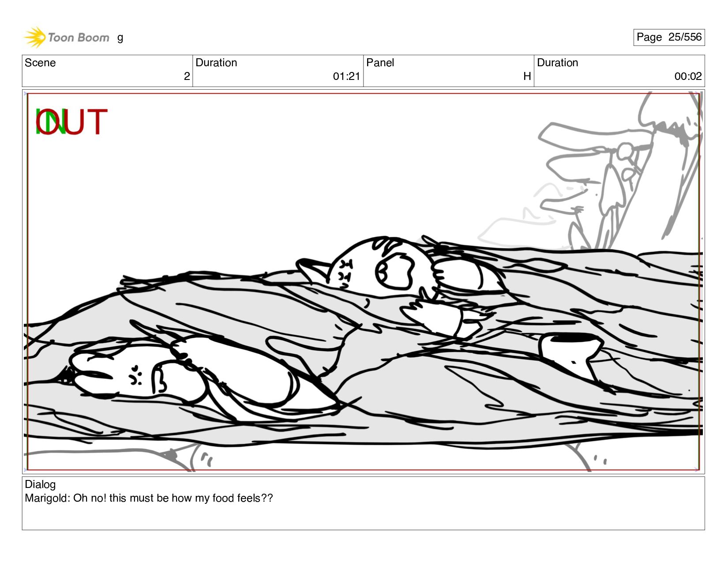The height and width of the screenshot is (563, 728).
Task: Click the scene duration value '01:21'
Action: point(346,76)
